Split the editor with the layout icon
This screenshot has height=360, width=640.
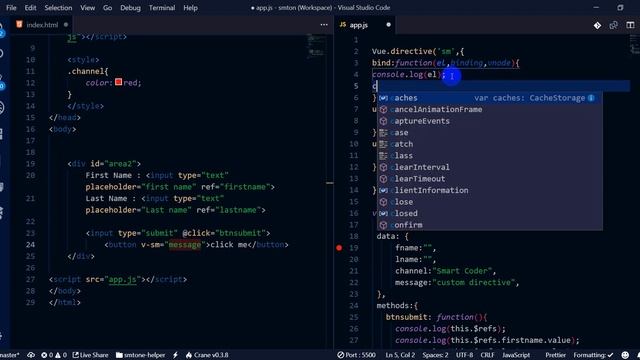630,25
